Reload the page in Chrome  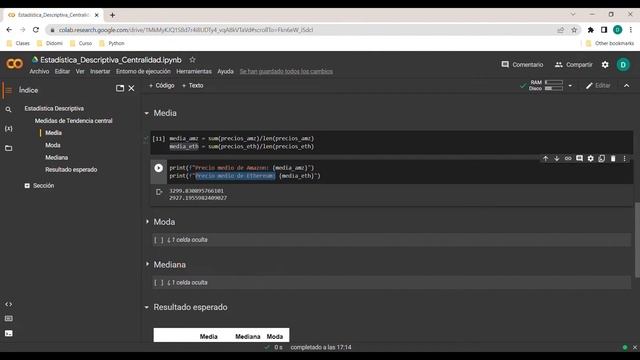[36, 30]
